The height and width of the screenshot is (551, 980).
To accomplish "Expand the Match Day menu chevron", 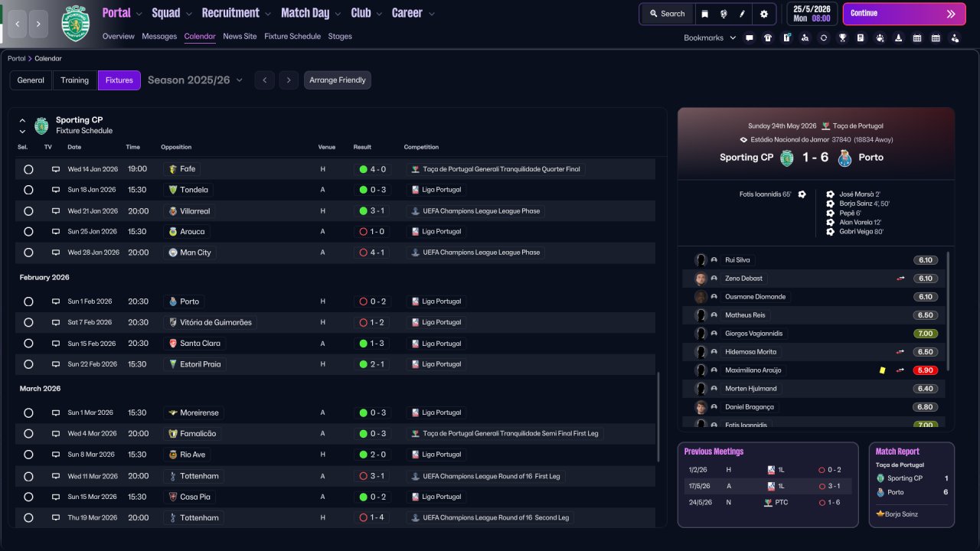I will (338, 14).
